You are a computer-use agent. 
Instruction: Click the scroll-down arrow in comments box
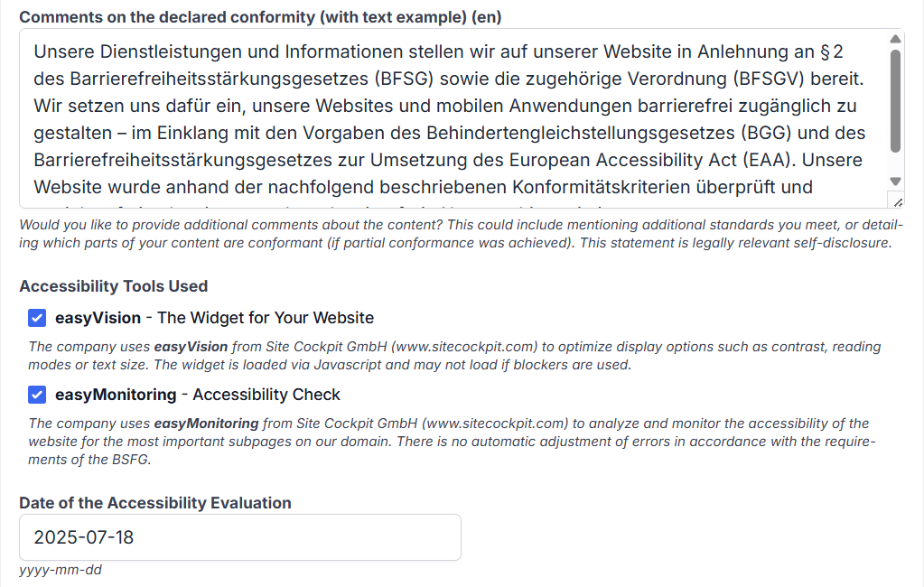pyautogui.click(x=895, y=181)
